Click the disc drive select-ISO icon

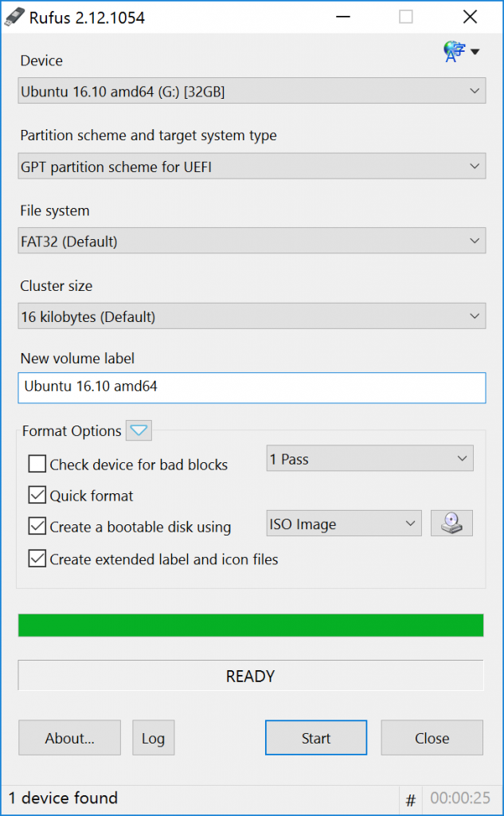451,523
